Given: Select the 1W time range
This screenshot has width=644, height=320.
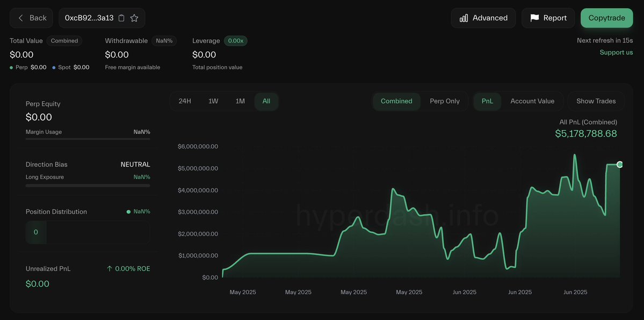Looking at the screenshot, I should coord(213,101).
